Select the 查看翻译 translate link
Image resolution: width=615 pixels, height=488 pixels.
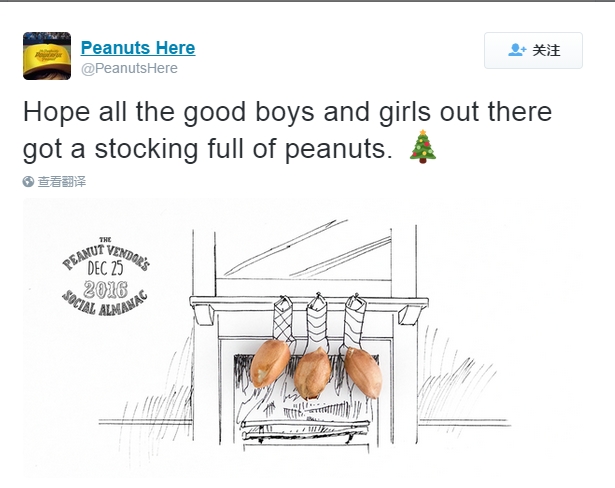[x=62, y=182]
